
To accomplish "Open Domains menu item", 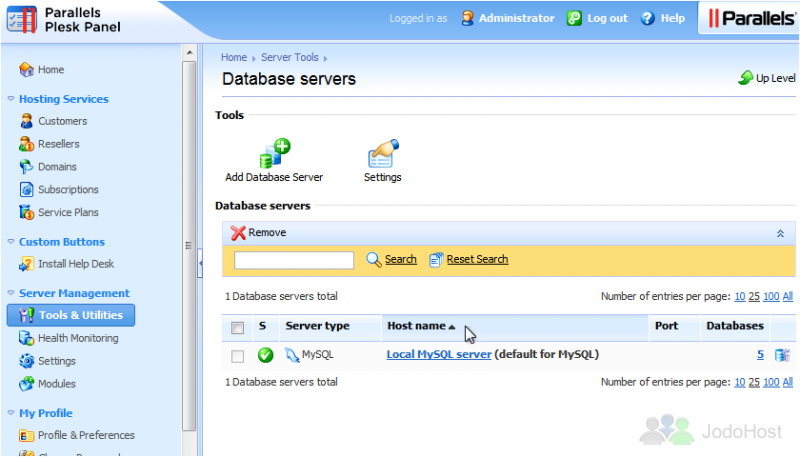I will [57, 167].
